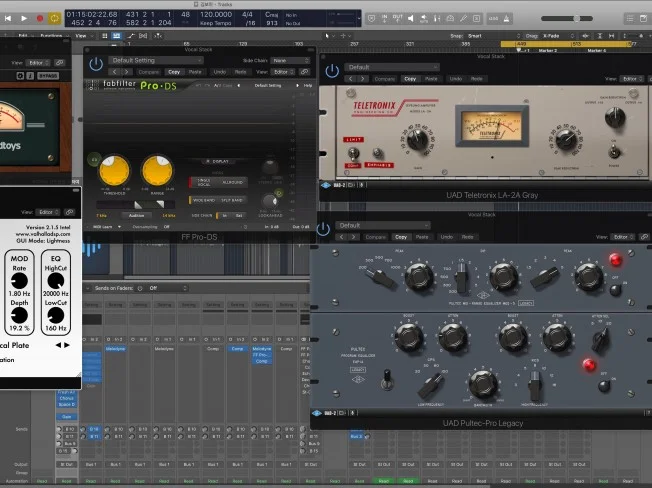The image size is (652, 488).
Task: Click the yellow Range knob in Pro-DS
Action: pyautogui.click(x=158, y=170)
